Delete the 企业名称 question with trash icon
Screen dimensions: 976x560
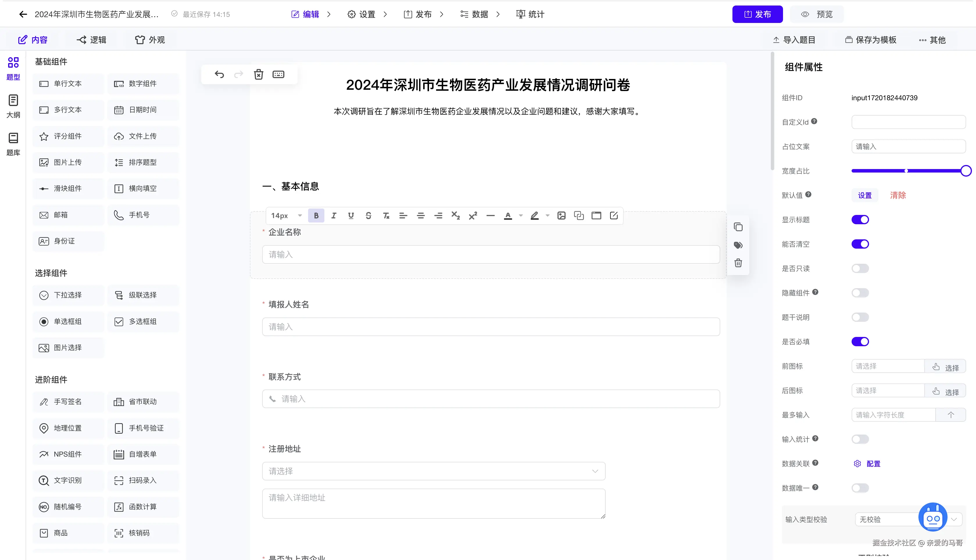pos(738,263)
